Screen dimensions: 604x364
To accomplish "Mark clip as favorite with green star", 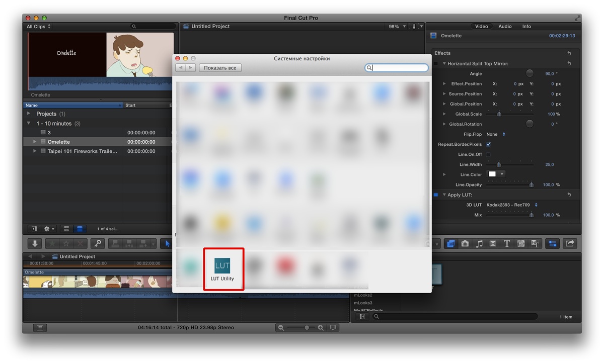I will click(x=51, y=243).
